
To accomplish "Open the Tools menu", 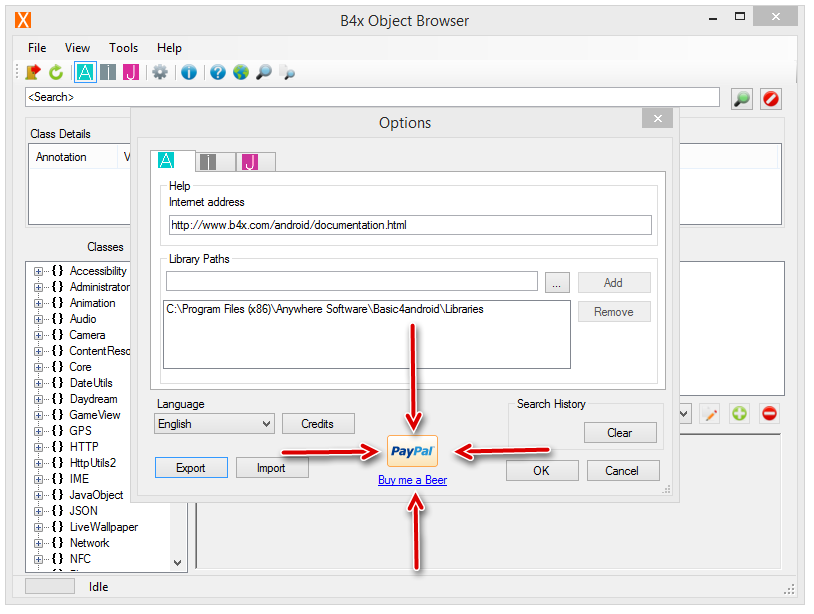I will click(x=124, y=48).
